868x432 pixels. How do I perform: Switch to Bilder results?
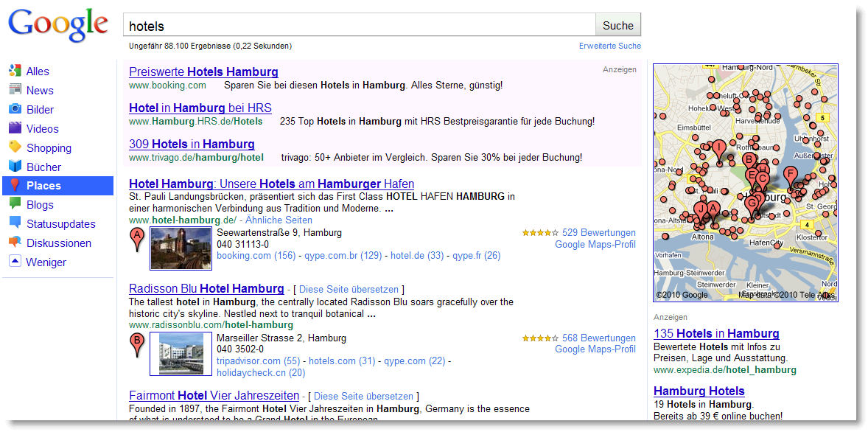(x=40, y=110)
